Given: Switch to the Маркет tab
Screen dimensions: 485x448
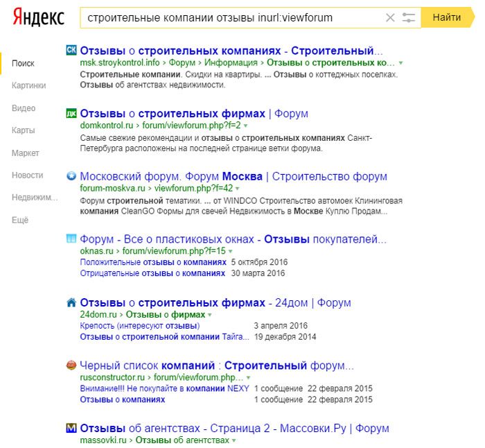Looking at the screenshot, I should coord(26,153).
